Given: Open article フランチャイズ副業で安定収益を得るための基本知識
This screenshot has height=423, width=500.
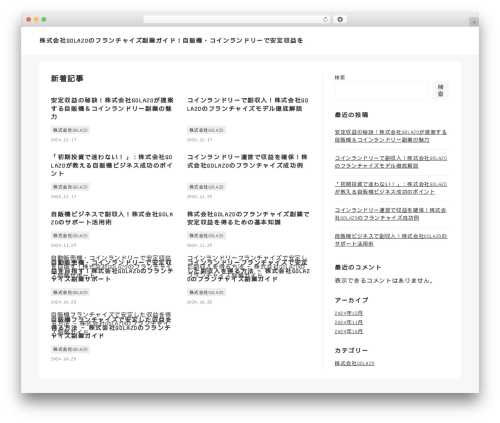Looking at the screenshot, I should pyautogui.click(x=248, y=218).
